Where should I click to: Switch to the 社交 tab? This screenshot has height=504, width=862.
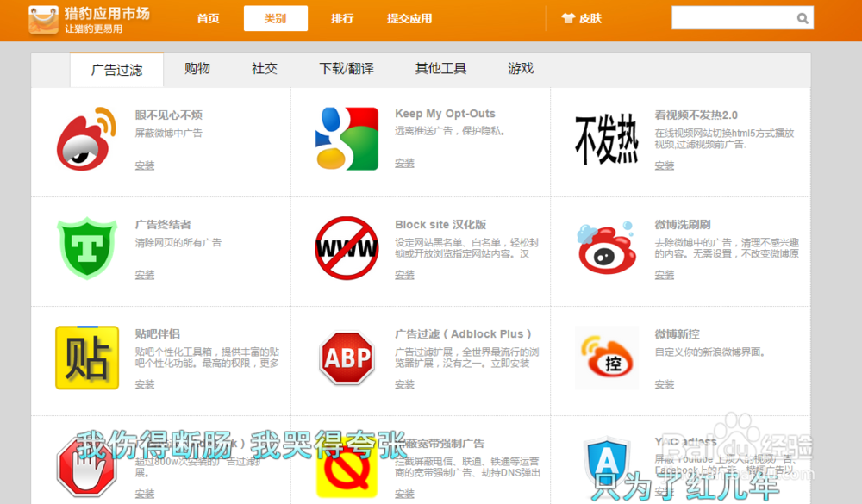(265, 69)
